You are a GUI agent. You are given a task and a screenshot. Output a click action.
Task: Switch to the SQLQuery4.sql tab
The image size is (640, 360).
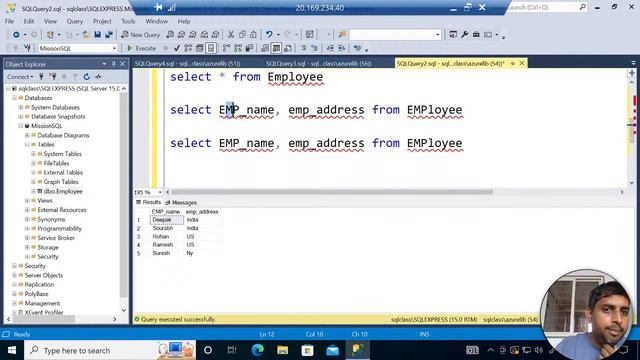click(x=187, y=64)
